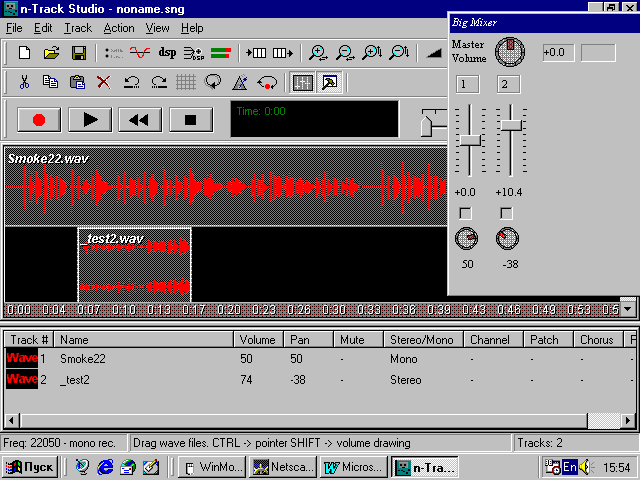
Task: Click the track list scroll left arrow
Action: coord(11,420)
